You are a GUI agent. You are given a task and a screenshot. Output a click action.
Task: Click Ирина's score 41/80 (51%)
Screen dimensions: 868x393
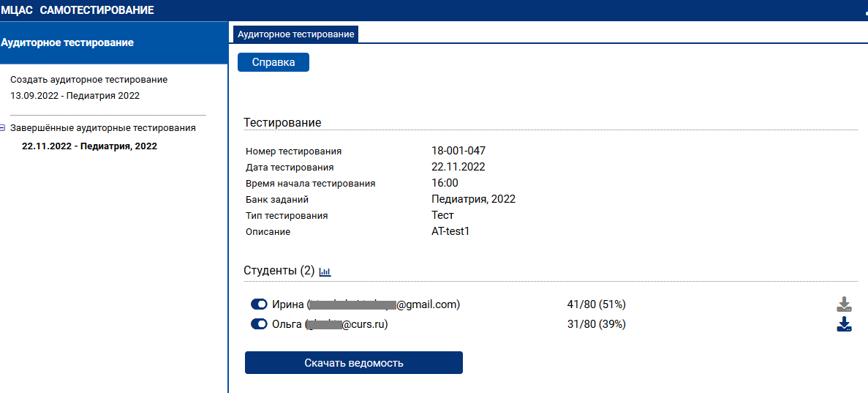(596, 304)
